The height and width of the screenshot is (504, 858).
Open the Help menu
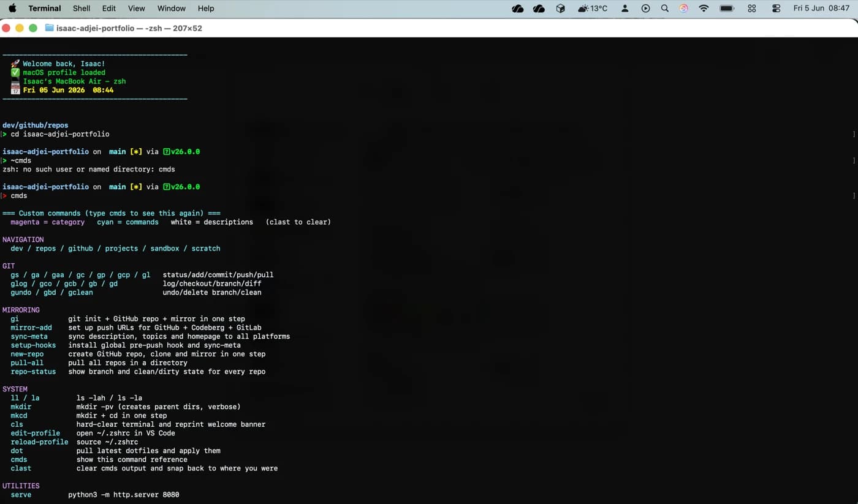coord(206,9)
